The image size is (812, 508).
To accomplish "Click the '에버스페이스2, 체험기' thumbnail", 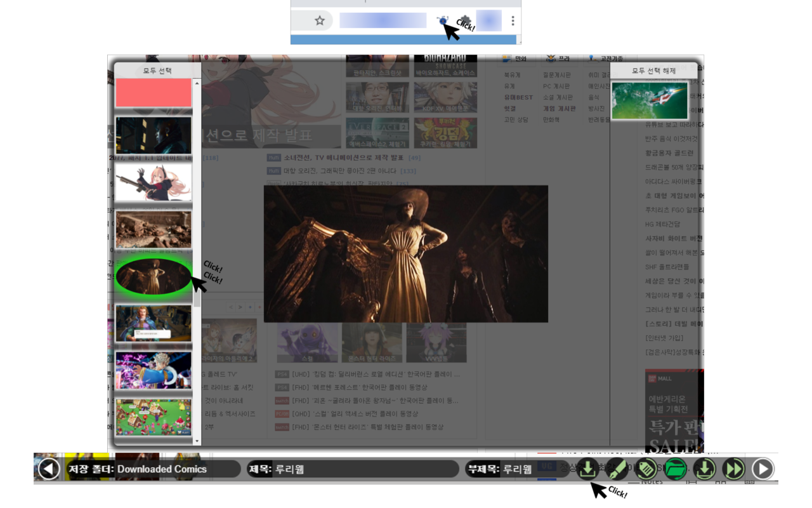I will click(377, 133).
